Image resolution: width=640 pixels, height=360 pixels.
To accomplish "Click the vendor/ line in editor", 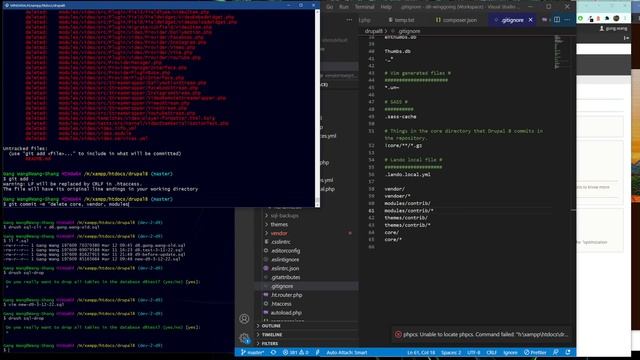I will (395, 189).
